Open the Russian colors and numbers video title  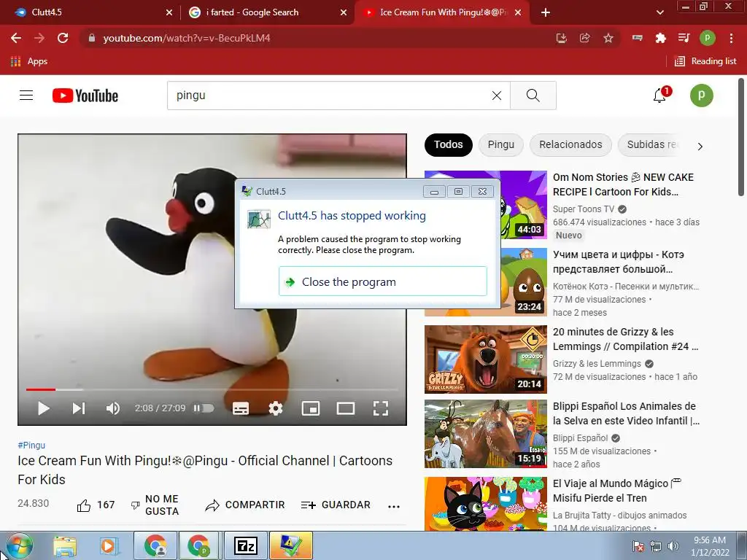point(619,262)
